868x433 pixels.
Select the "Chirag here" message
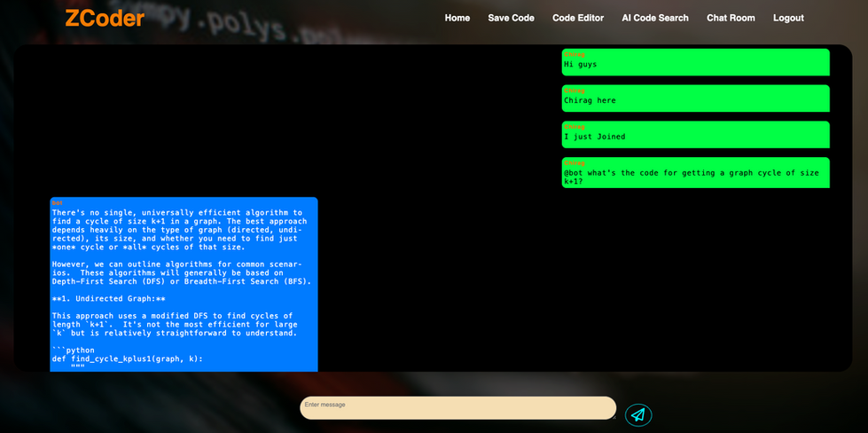tap(695, 98)
